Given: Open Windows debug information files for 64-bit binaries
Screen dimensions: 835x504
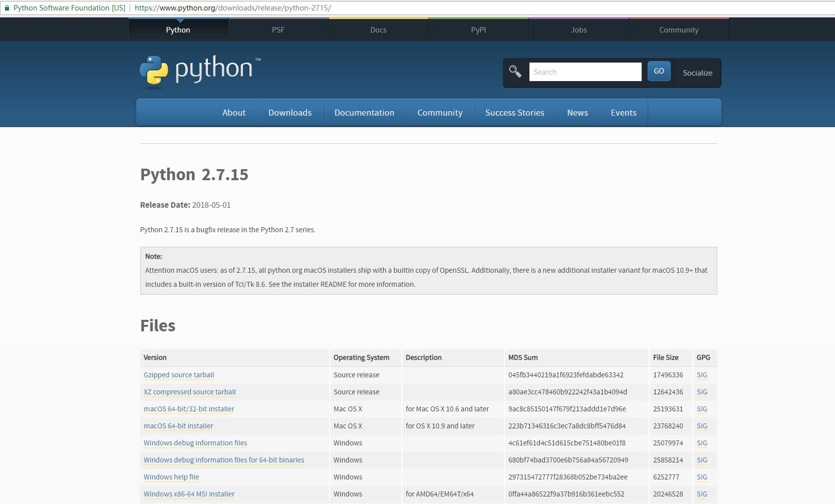Looking at the screenshot, I should 224,460.
